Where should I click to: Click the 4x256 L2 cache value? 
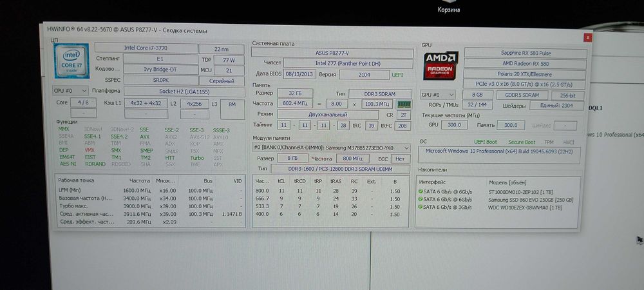pos(194,104)
